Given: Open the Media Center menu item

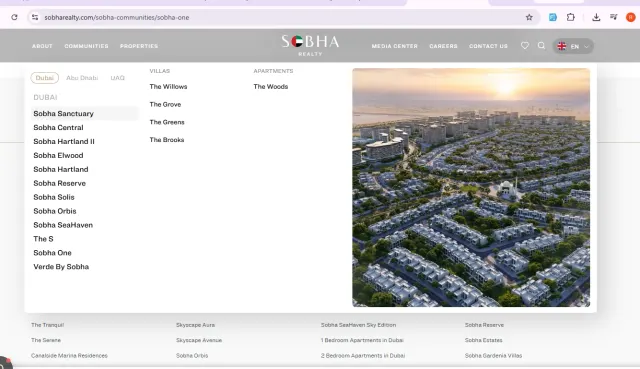Looking at the screenshot, I should (x=395, y=46).
